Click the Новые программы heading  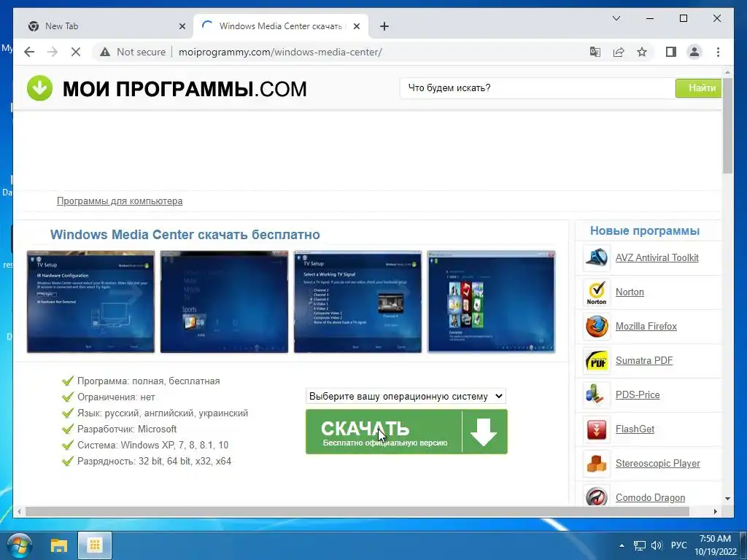[645, 231]
